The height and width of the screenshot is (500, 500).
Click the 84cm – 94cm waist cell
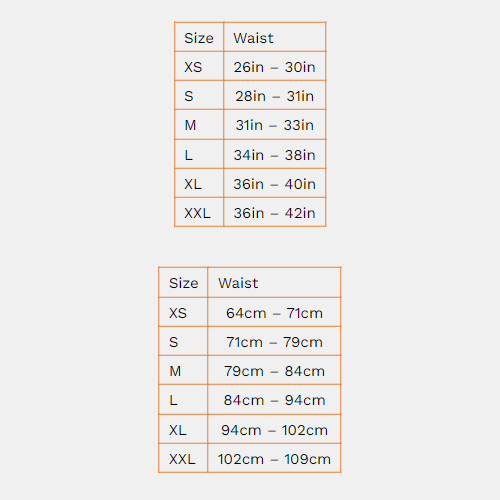point(274,400)
